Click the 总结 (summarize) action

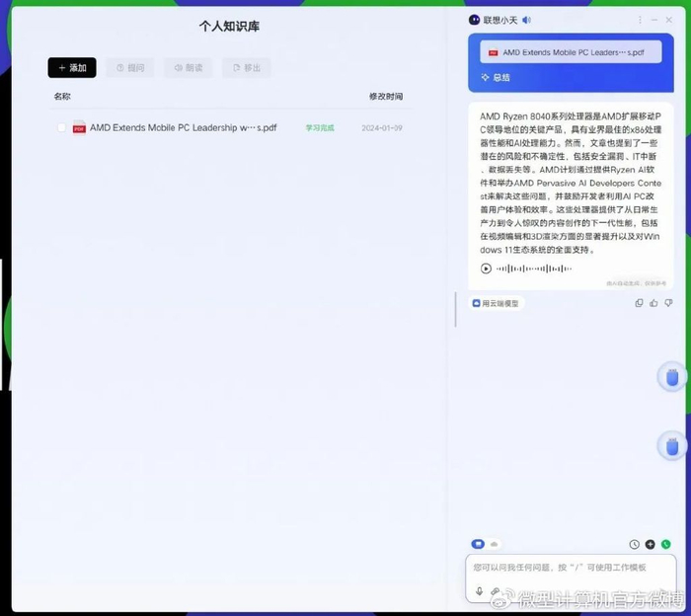point(496,78)
